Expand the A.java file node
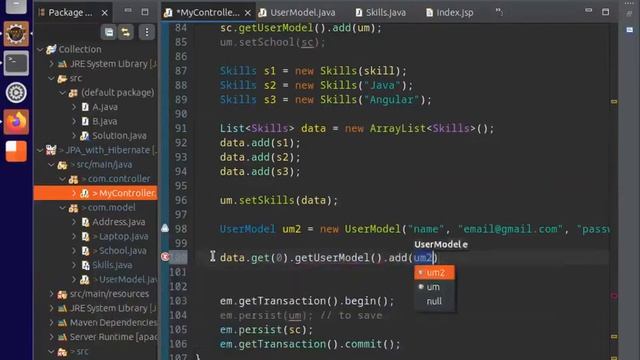Viewport: 640px width, 360px height. (x=74, y=107)
